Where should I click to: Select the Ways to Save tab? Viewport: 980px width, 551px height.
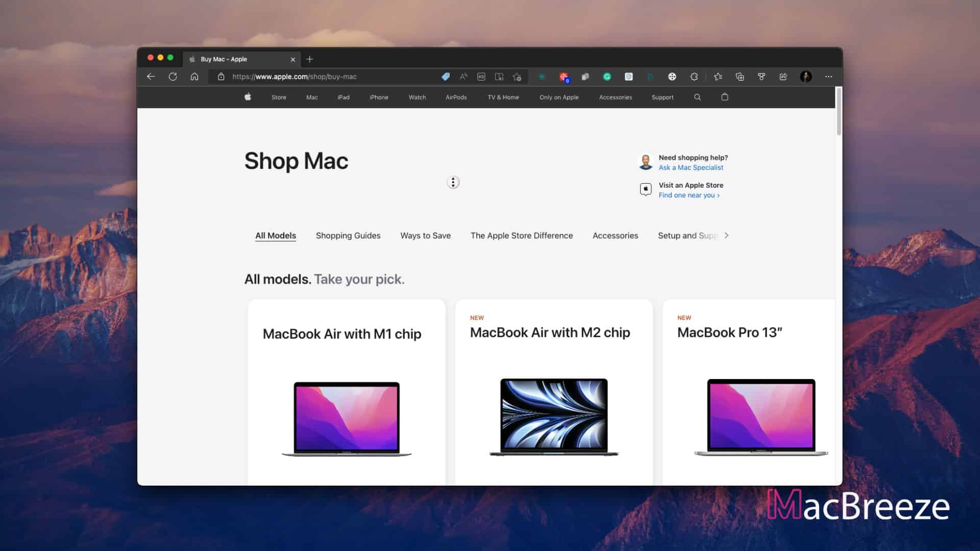click(425, 236)
